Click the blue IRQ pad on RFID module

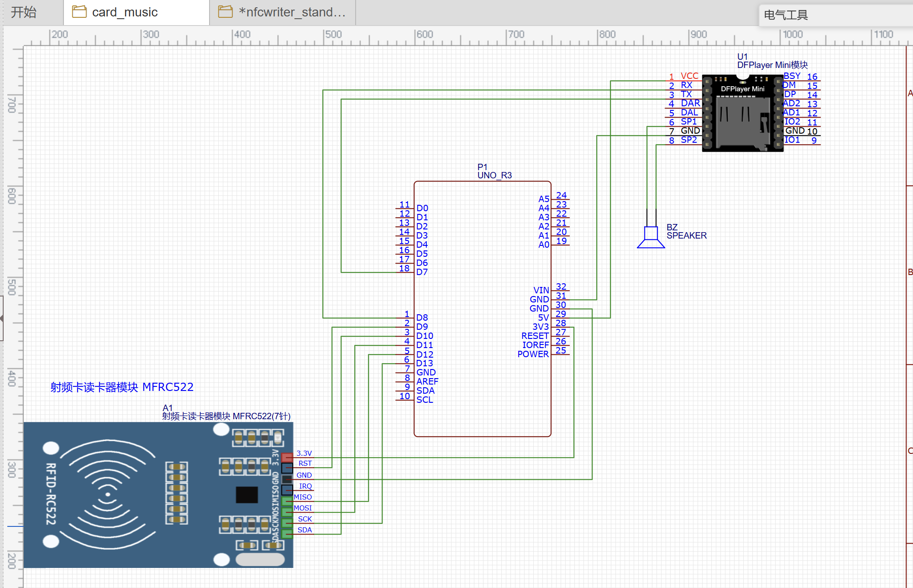pos(287,490)
